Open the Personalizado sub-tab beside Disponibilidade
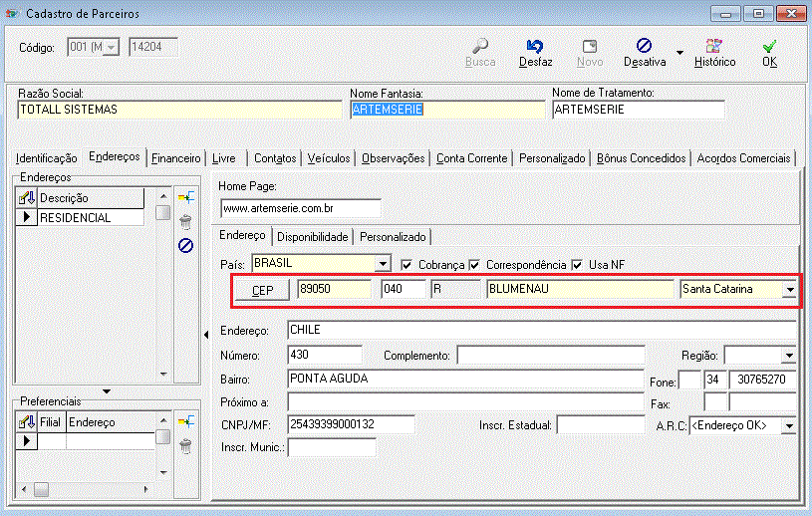 tap(393, 237)
